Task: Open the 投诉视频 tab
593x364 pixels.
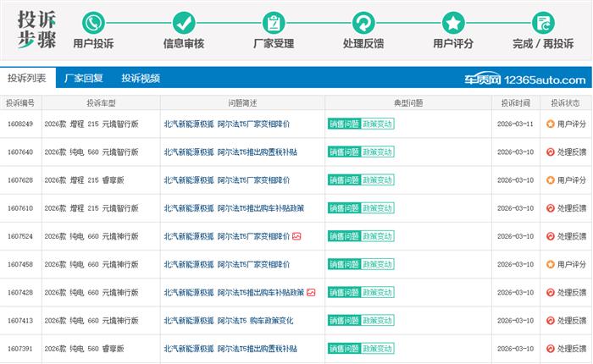Action: 141,78
